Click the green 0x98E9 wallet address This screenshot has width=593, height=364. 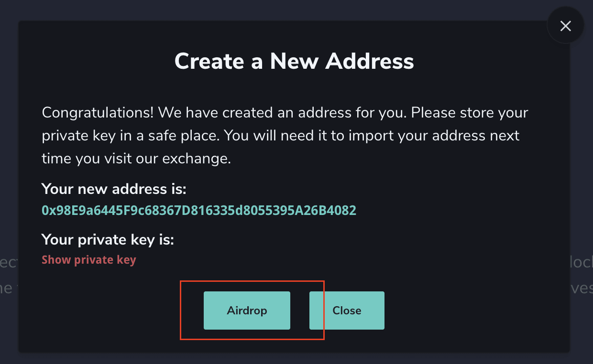(199, 211)
